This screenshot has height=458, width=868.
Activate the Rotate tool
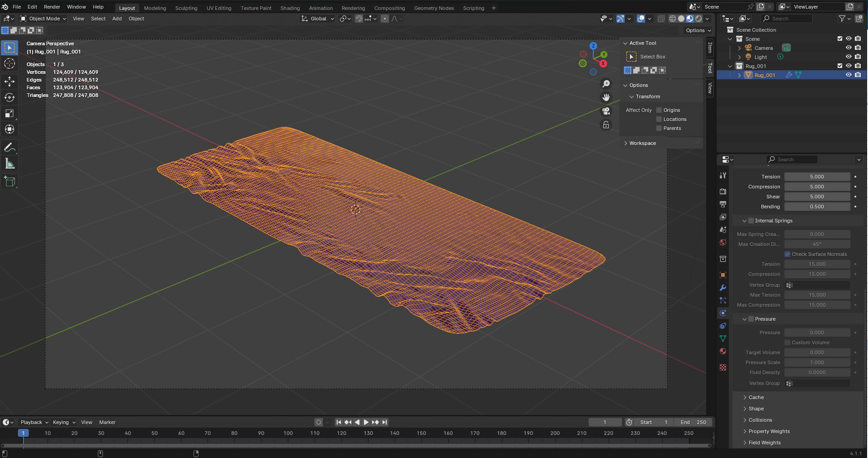[x=10, y=97]
